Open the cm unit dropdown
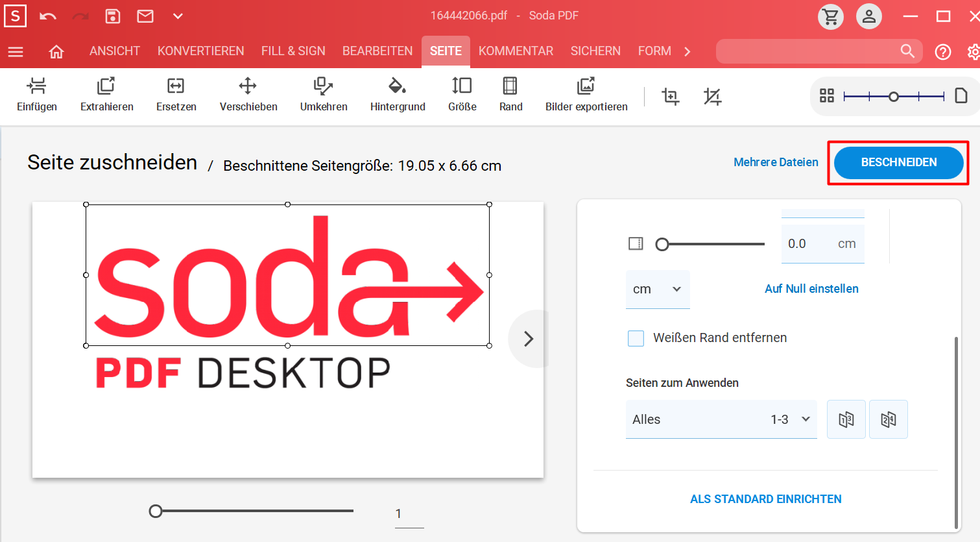 coord(658,289)
